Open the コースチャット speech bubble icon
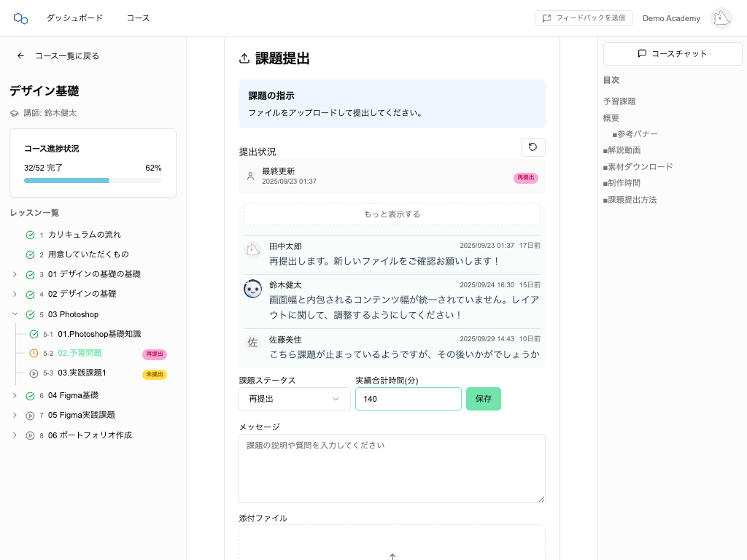This screenshot has width=747, height=560. pos(643,53)
